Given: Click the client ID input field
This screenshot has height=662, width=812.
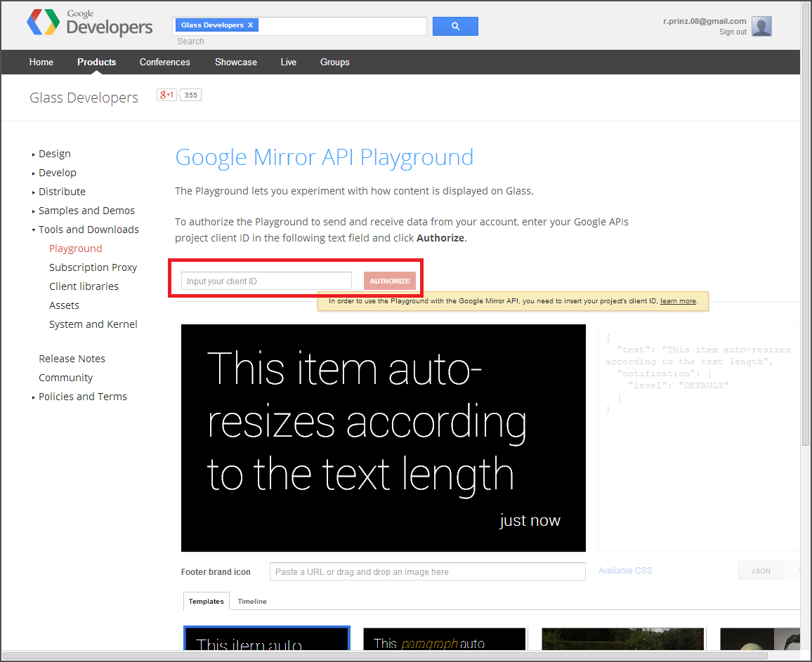Looking at the screenshot, I should pos(266,281).
